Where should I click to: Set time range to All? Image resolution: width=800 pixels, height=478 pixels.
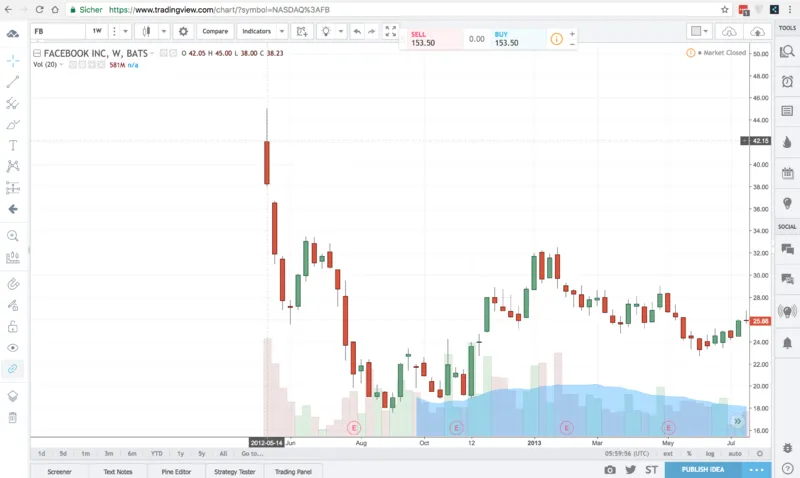tap(223, 454)
